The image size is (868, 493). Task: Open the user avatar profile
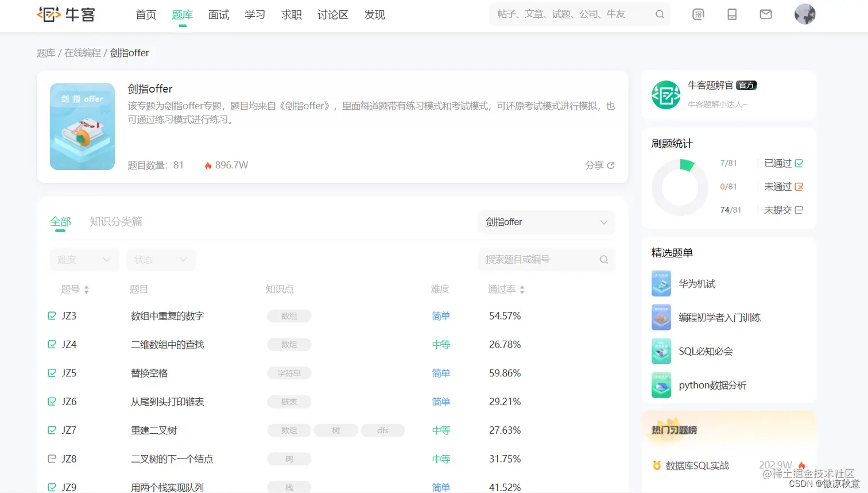[x=805, y=14]
